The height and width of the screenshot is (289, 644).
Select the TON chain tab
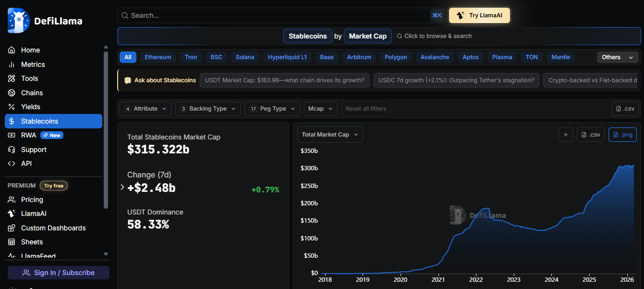[x=532, y=57]
